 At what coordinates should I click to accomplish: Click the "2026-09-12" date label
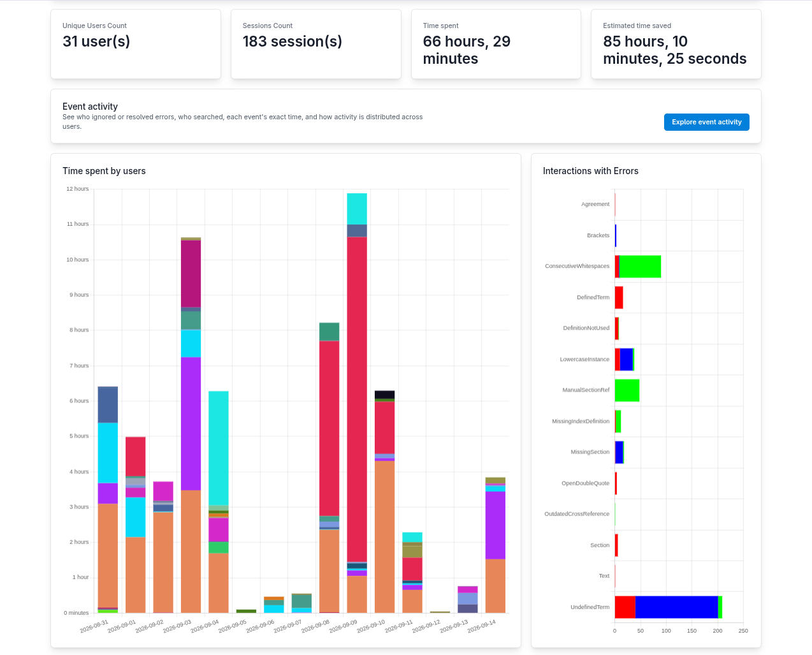click(426, 626)
